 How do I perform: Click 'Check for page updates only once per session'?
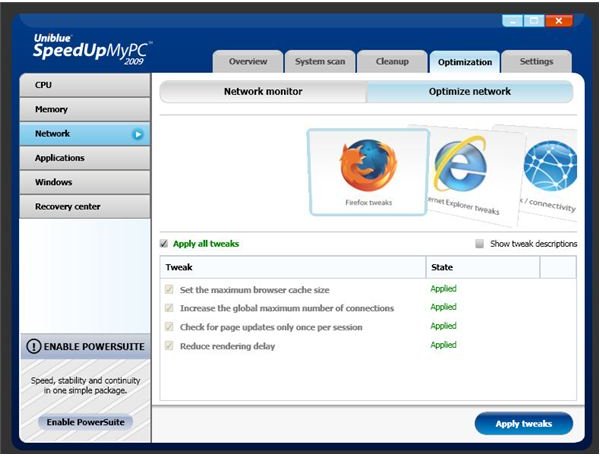(x=271, y=327)
